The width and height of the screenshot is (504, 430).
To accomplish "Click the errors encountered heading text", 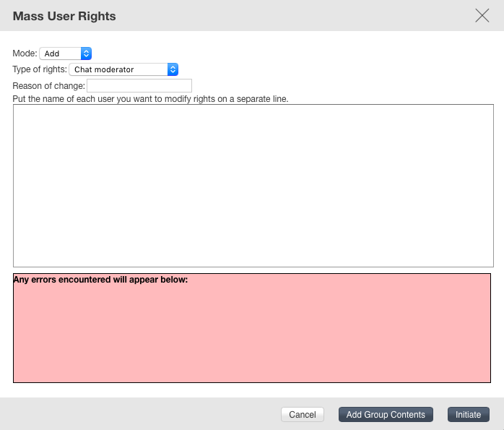I will coord(100,280).
